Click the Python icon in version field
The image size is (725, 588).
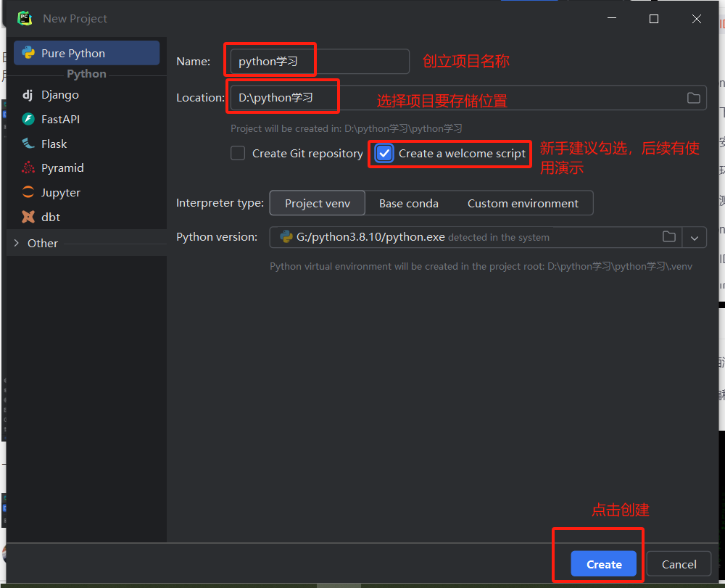click(286, 236)
